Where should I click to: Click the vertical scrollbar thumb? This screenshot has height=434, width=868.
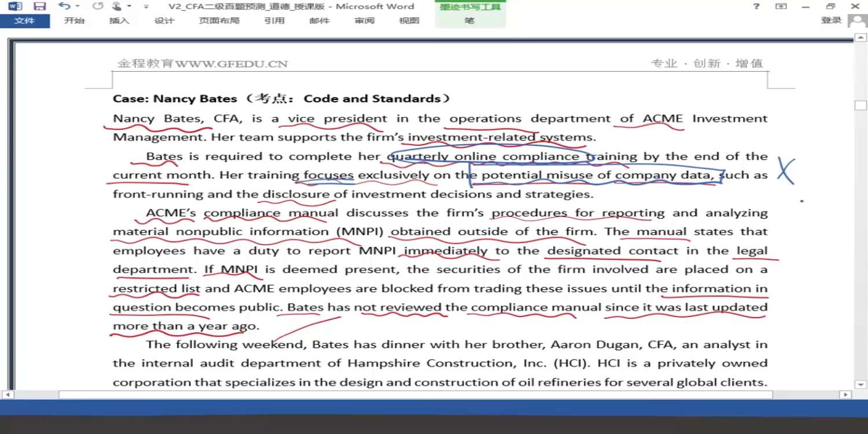click(861, 105)
